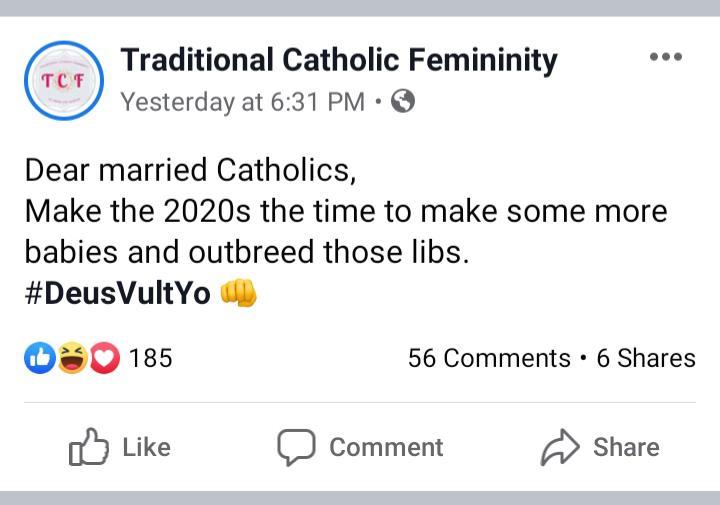The width and height of the screenshot is (720, 505).
Task: Click the blue thumbs-up reaction icon
Action: 40,357
